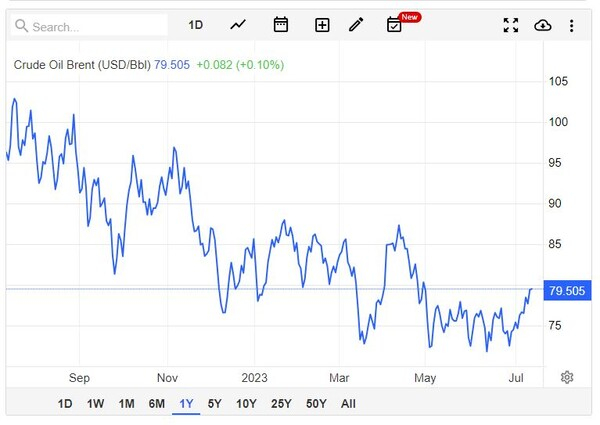Switch to the 10Y range
Image resolution: width=600 pixels, height=425 pixels.
click(x=246, y=404)
